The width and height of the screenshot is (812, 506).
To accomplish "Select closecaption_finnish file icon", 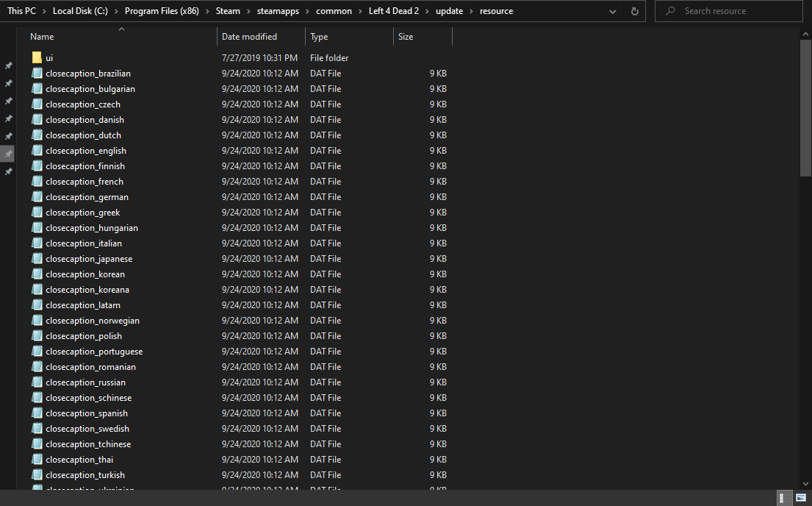I will pos(37,166).
